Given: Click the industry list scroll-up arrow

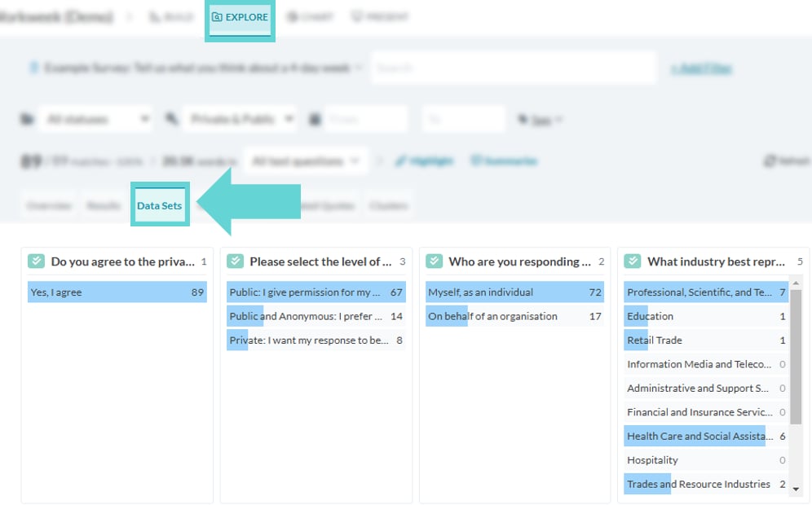Looking at the screenshot, I should tap(796, 283).
